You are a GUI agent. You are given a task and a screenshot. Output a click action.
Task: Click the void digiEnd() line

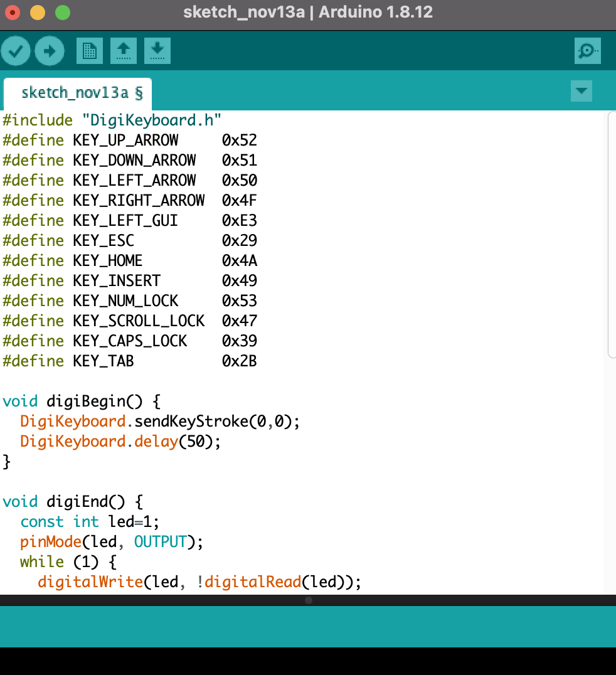(x=73, y=502)
